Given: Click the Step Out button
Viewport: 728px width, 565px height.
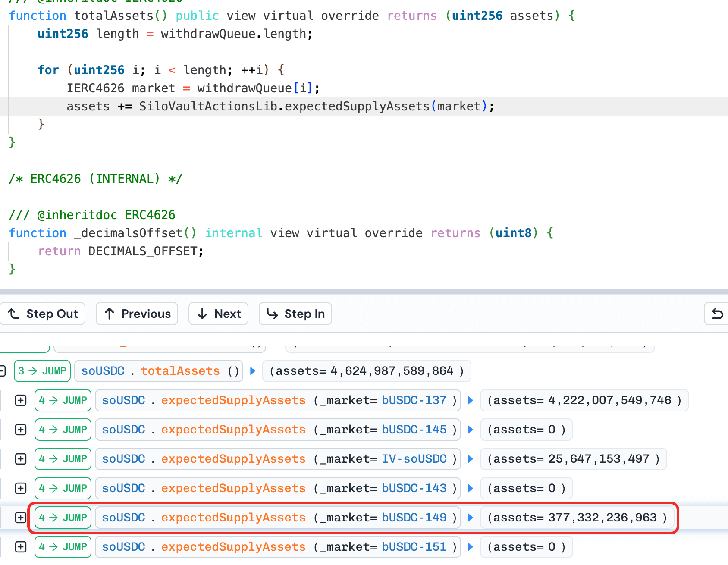Looking at the screenshot, I should (43, 314).
